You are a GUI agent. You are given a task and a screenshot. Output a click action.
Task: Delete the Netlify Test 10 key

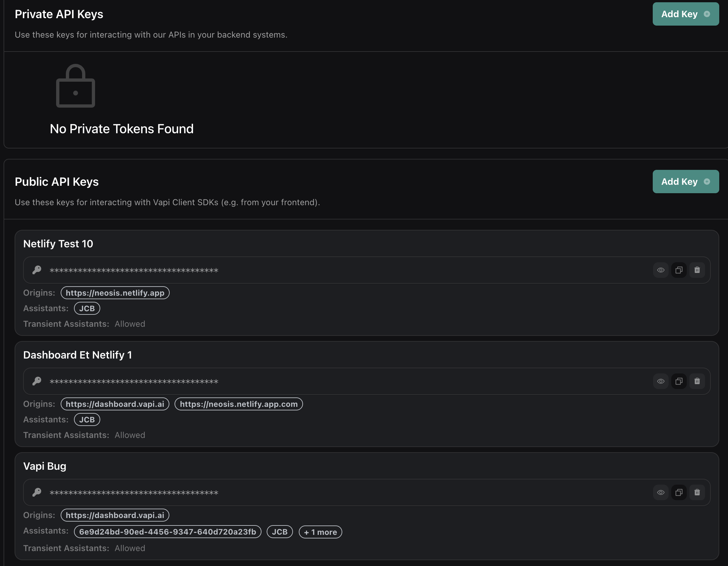697,270
